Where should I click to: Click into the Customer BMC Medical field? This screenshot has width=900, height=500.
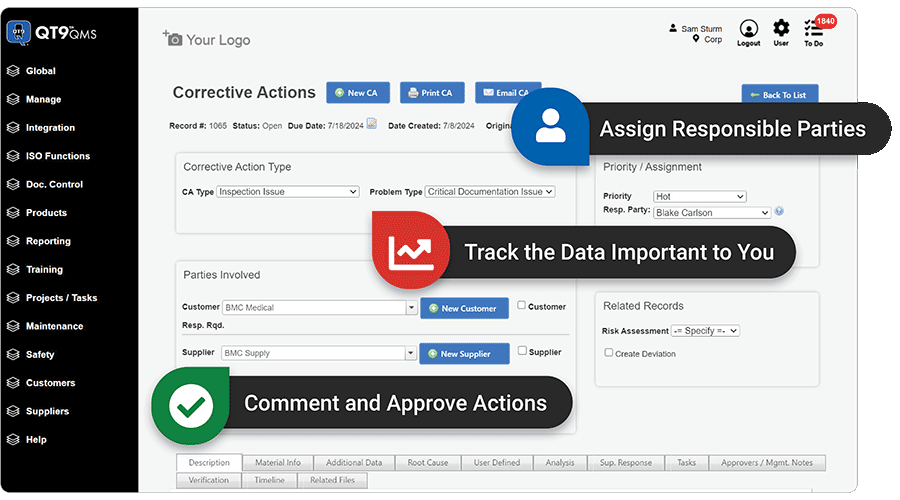click(x=314, y=308)
